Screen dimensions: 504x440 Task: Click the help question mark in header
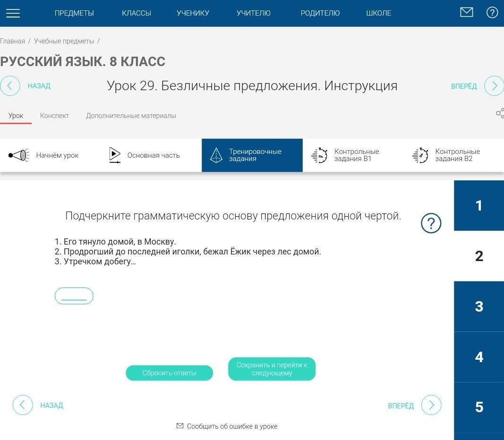(x=492, y=13)
